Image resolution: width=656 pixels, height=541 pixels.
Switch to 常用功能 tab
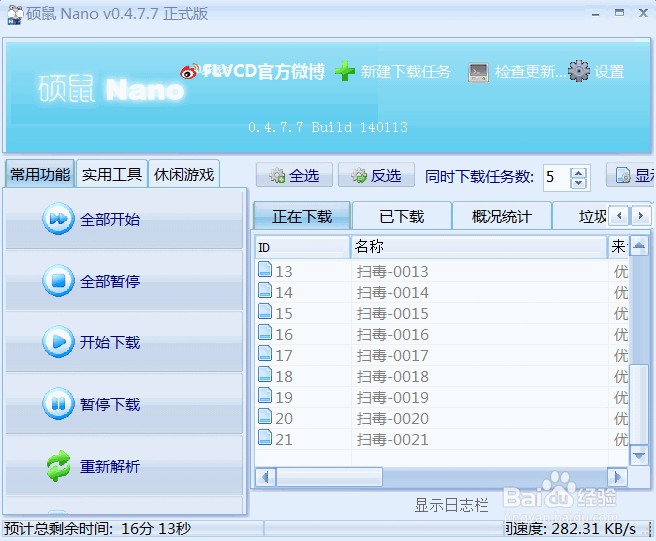click(x=40, y=174)
